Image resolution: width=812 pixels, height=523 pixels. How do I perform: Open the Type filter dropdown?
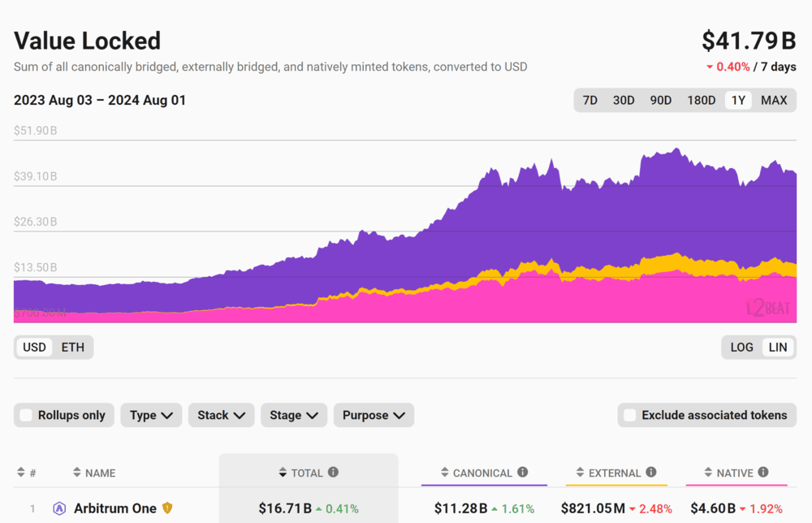click(151, 415)
